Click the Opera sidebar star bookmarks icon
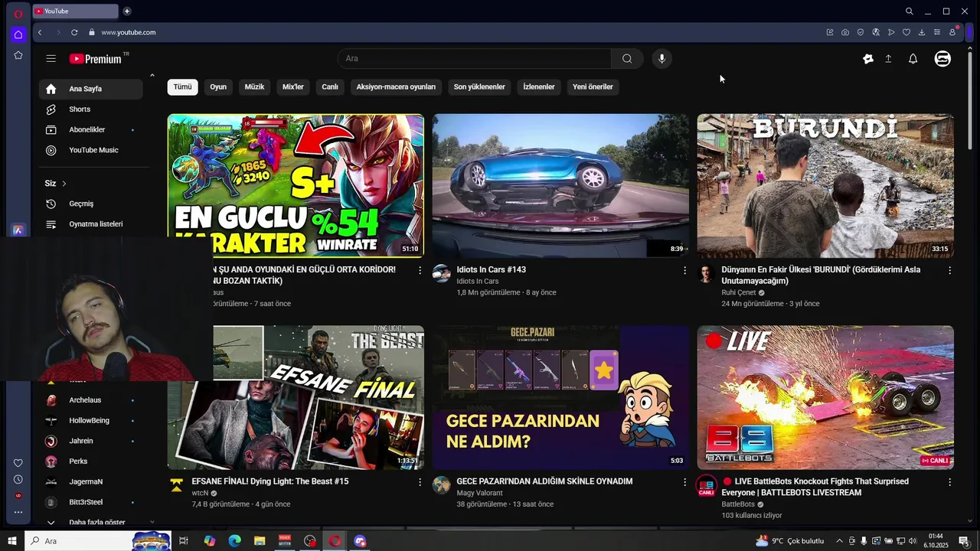This screenshot has height=551, width=980. pos(18,55)
